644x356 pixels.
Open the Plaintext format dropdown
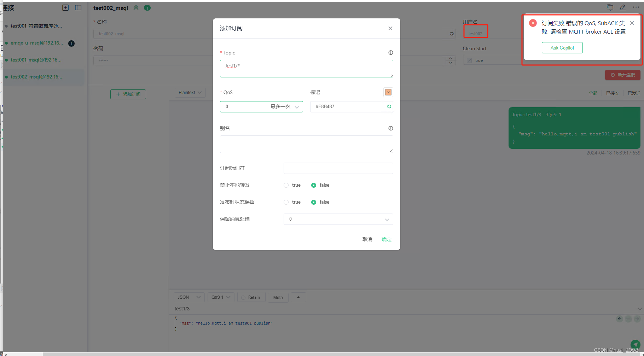point(190,93)
